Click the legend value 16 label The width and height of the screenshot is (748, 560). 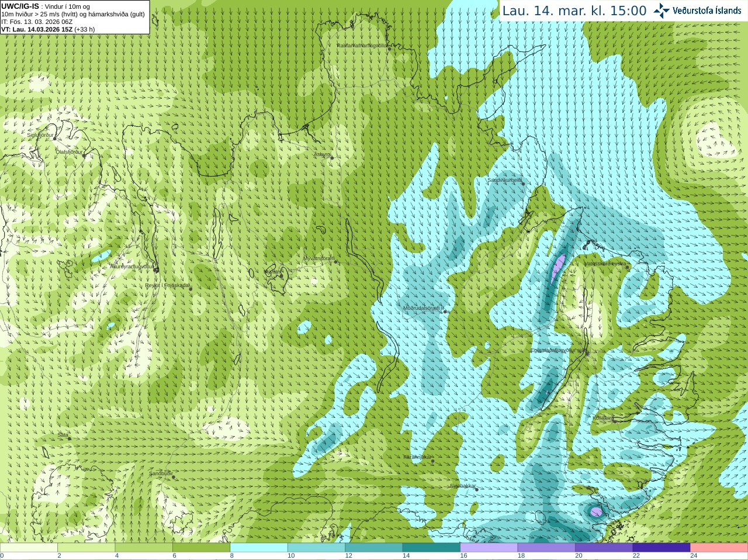coord(463,556)
